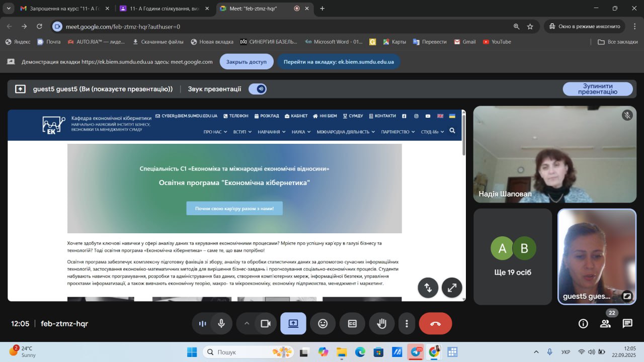
Task: Click the Закрыть доступ button
Action: tap(246, 62)
